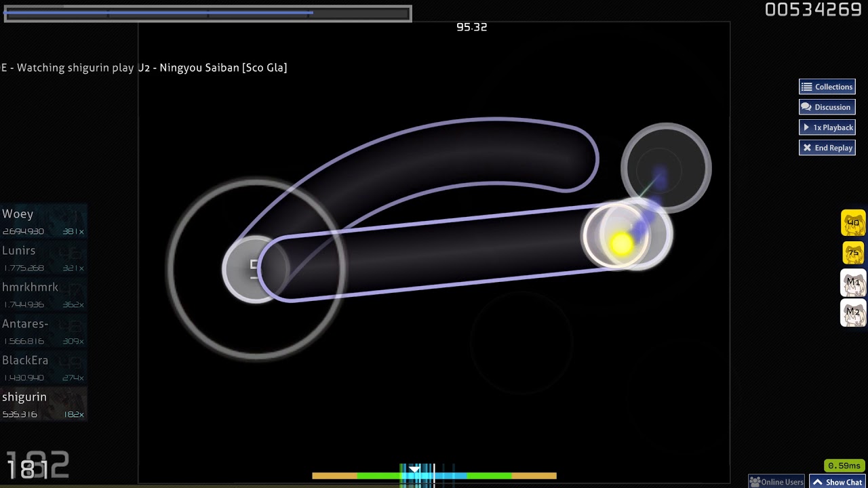Screen dimensions: 868x488
Task: Click the M2 mouse key counter
Action: (853, 313)
